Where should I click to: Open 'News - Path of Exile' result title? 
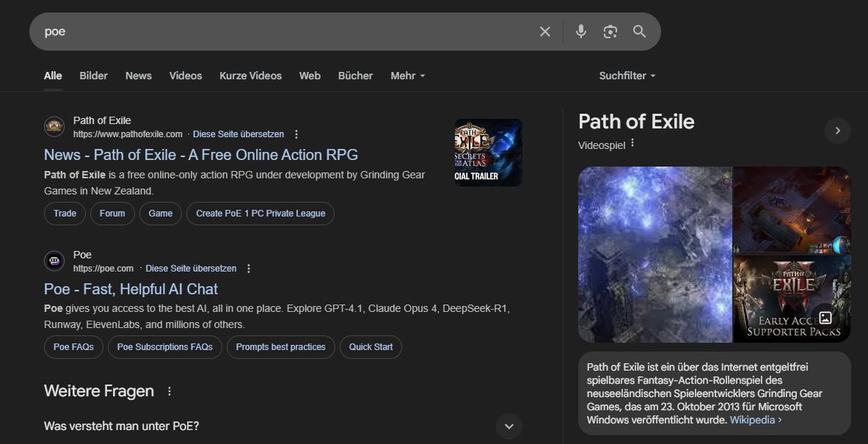(201, 154)
